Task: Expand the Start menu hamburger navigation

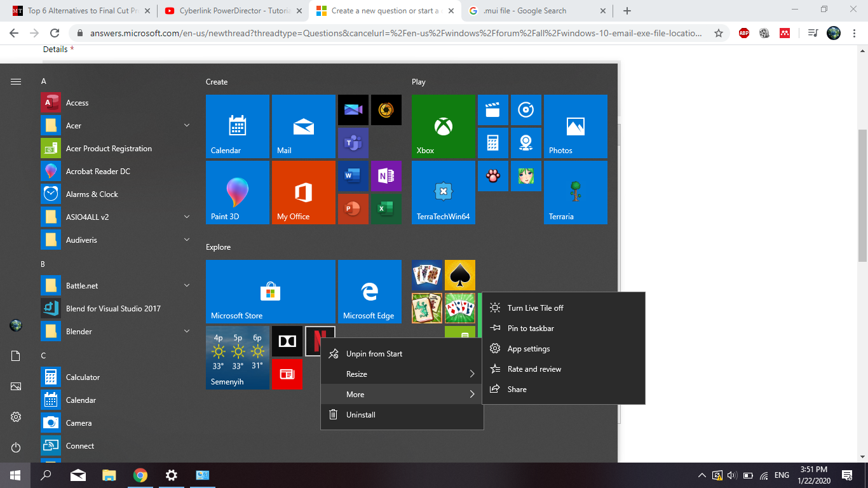Action: tap(16, 81)
